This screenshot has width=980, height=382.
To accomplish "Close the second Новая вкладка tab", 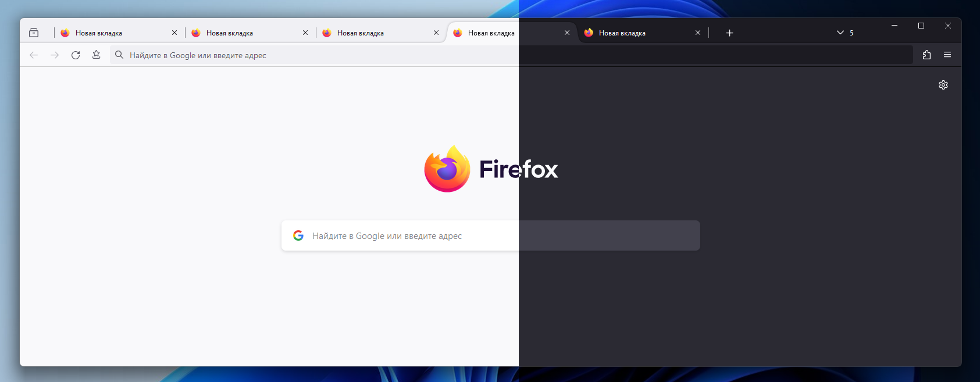I will (x=305, y=33).
